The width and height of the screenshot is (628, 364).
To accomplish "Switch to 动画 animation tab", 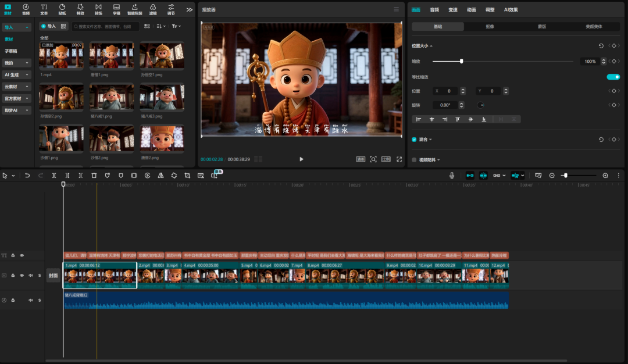I will pos(472,10).
